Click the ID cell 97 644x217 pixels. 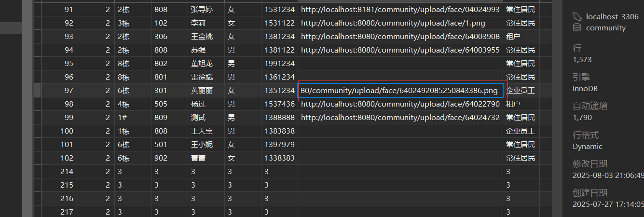pyautogui.click(x=59, y=91)
